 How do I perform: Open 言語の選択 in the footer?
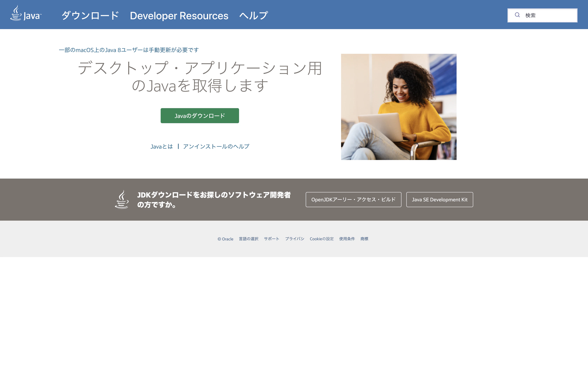[x=248, y=239]
